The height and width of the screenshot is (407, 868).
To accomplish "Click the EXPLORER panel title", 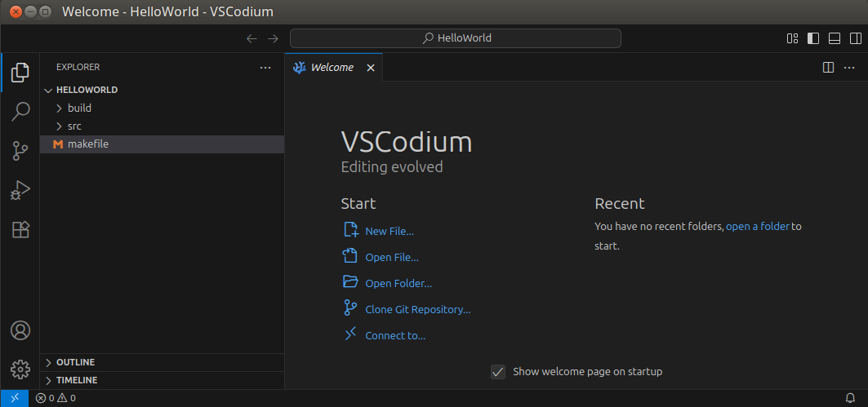I will tap(78, 67).
